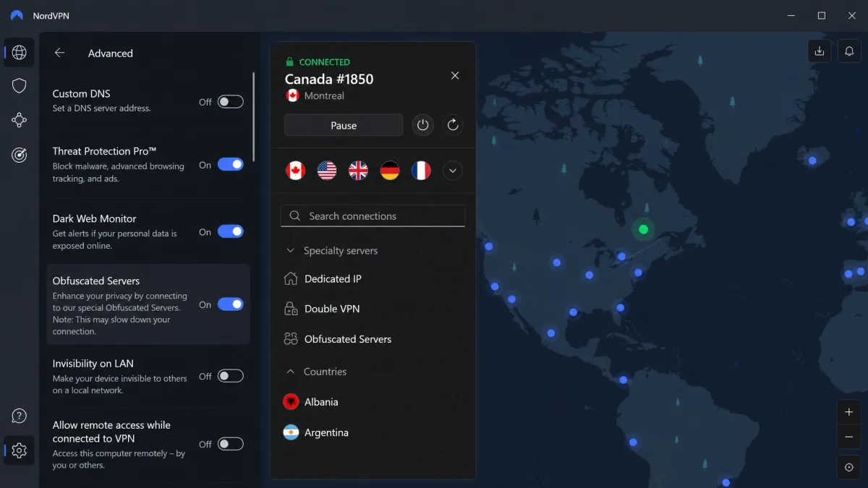The height and width of the screenshot is (488, 868).
Task: Click the NordVPN logo in title bar
Action: tap(17, 15)
